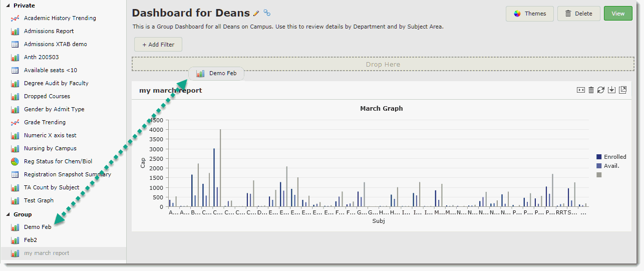Click the Drop Here placeholder area
This screenshot has height=271, width=644.
click(383, 64)
